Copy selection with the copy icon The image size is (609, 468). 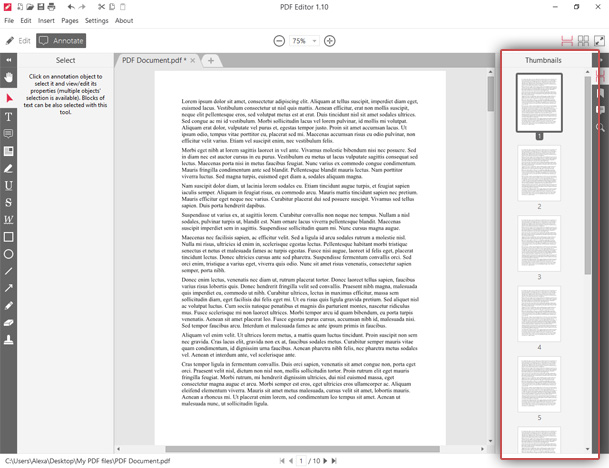pos(112,7)
